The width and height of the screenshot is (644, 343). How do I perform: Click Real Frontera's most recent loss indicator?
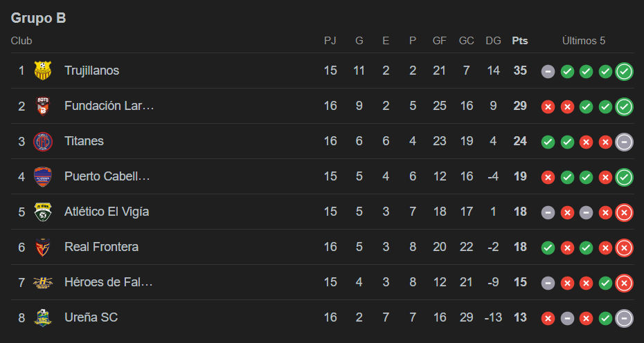pyautogui.click(x=624, y=247)
